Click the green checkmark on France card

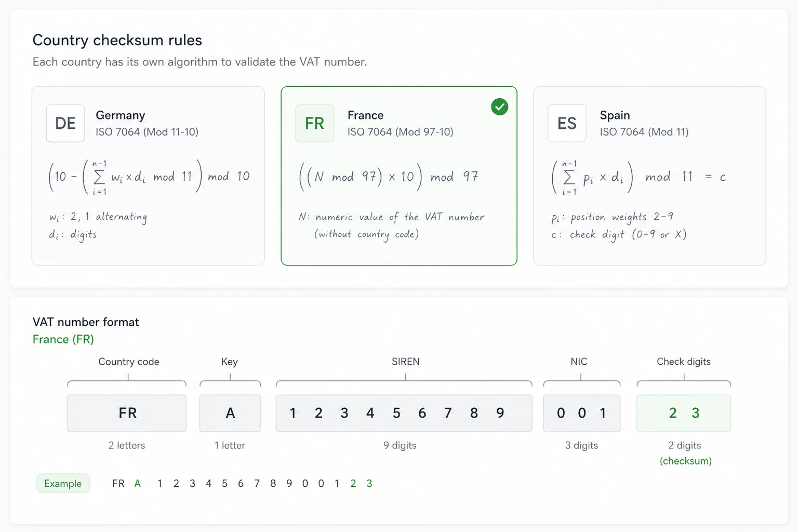tap(499, 107)
